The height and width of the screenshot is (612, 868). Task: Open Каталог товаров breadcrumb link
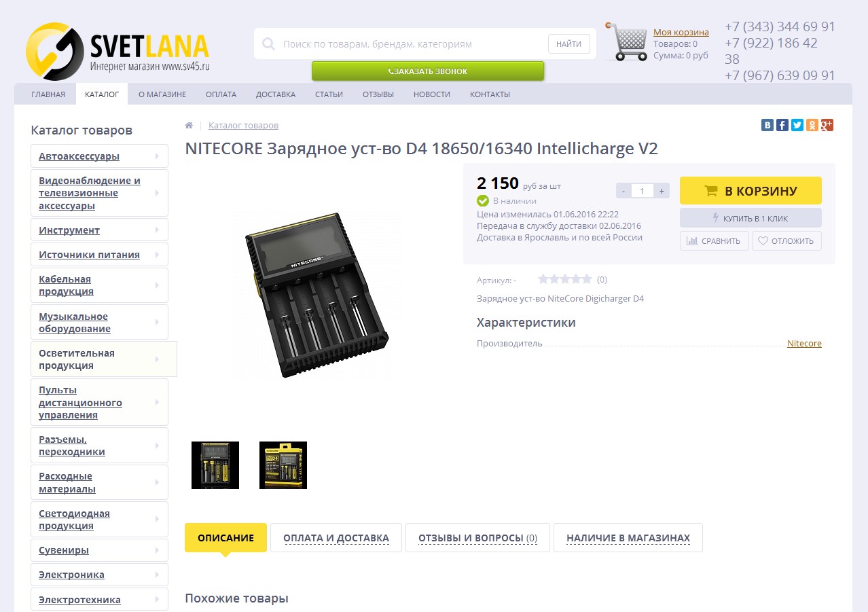[243, 126]
